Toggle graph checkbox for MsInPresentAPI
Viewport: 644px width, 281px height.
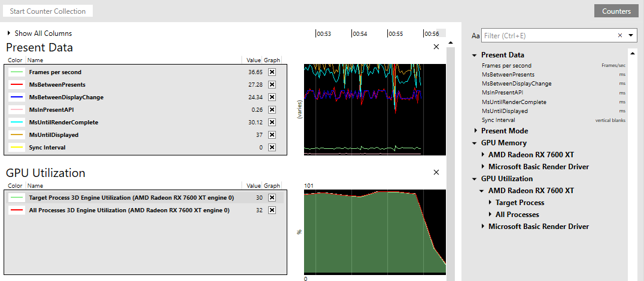point(272,110)
